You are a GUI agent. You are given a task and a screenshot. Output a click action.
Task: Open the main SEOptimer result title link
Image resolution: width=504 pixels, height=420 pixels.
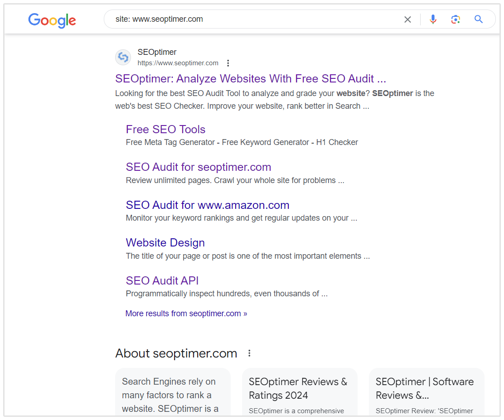(x=250, y=79)
